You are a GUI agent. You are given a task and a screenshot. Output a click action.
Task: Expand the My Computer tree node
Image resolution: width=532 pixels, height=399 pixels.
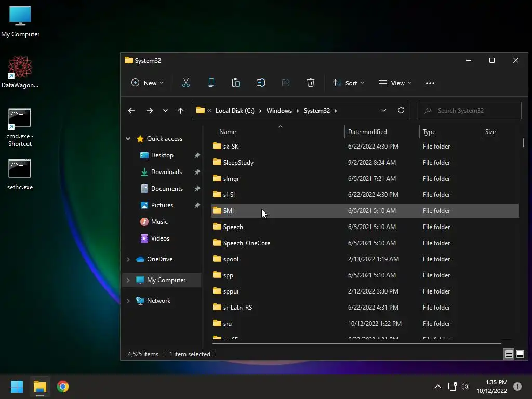tap(128, 280)
